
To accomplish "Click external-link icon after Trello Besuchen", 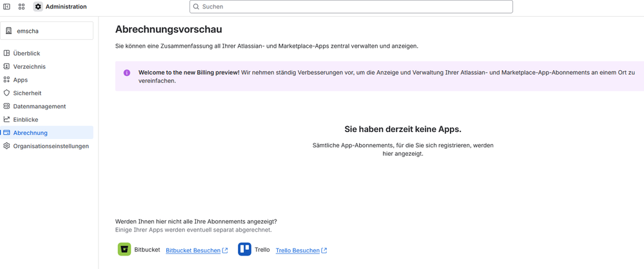I will tap(324, 250).
